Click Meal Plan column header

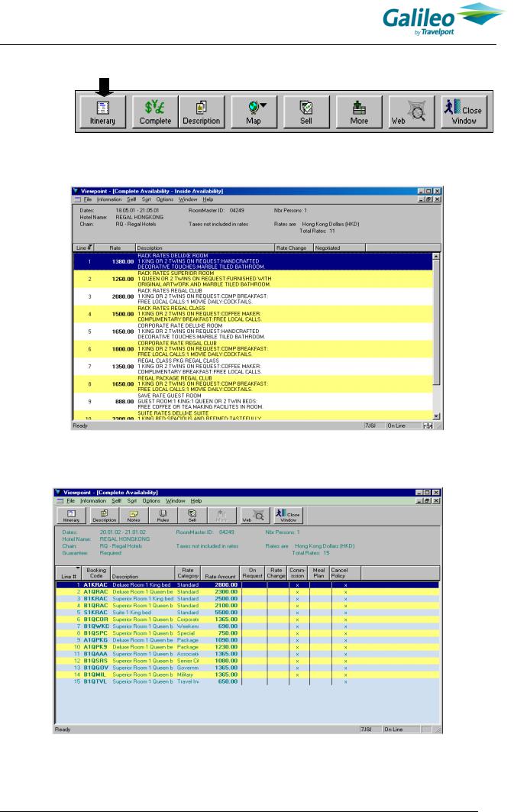(318, 573)
